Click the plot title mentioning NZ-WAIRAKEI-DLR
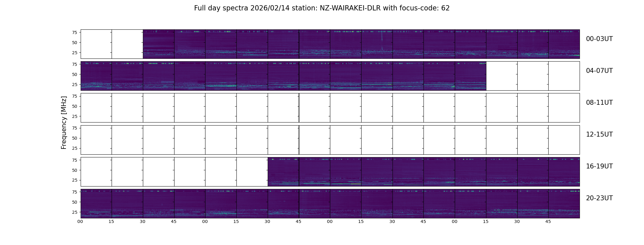The height and width of the screenshot is (245, 644). coord(322,8)
